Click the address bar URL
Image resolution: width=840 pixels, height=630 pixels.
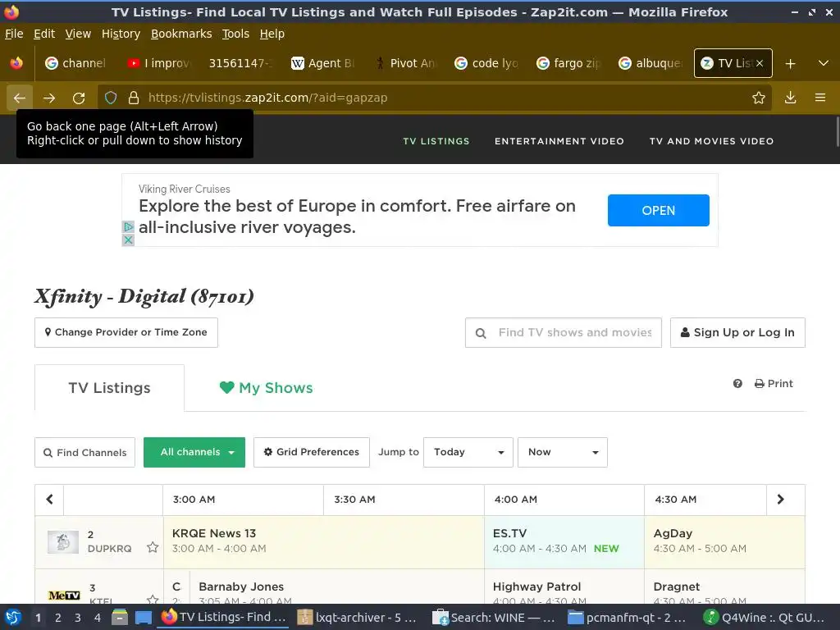268,98
